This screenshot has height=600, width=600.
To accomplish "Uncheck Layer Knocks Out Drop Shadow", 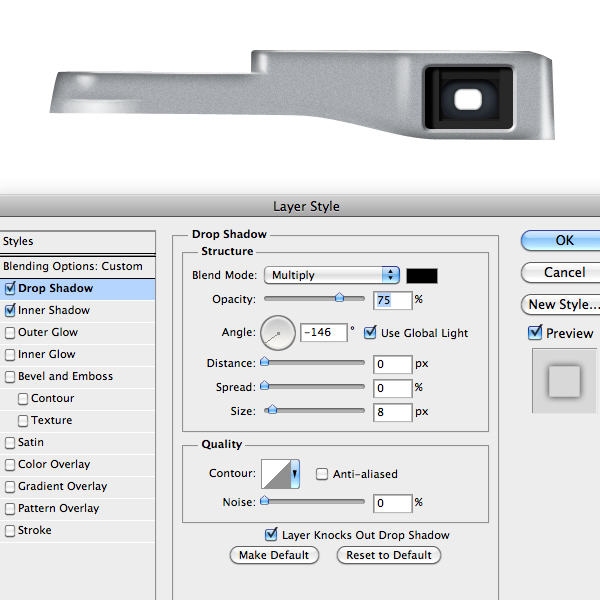I will [x=271, y=534].
